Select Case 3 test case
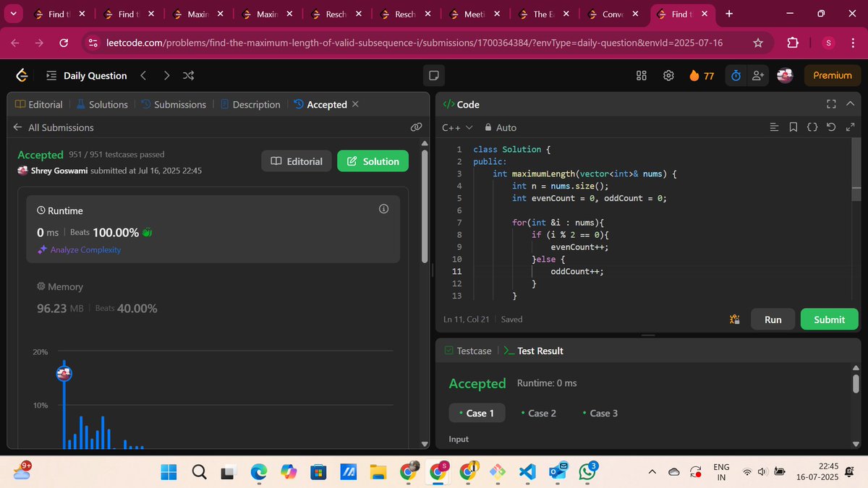This screenshot has width=868, height=488. 600,413
